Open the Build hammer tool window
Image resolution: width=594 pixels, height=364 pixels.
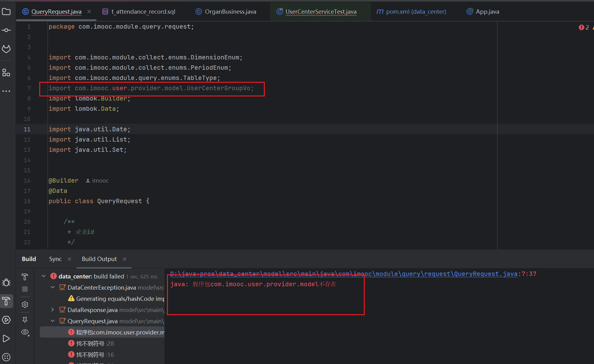click(x=6, y=301)
